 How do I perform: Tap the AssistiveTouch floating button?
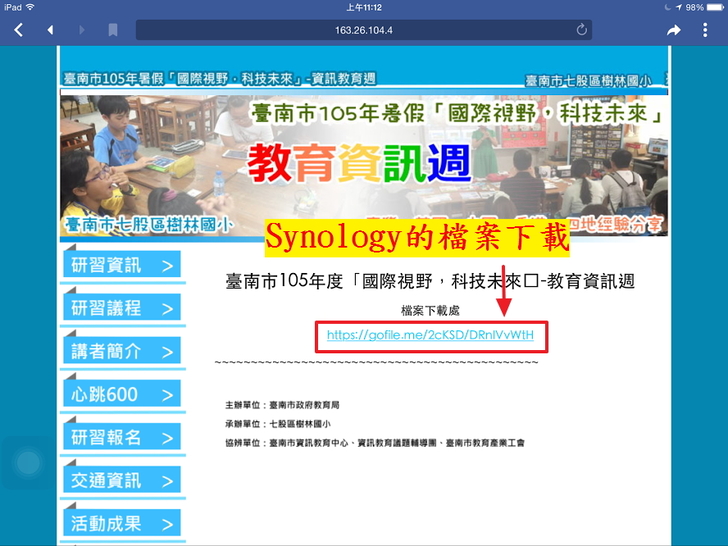[28, 463]
